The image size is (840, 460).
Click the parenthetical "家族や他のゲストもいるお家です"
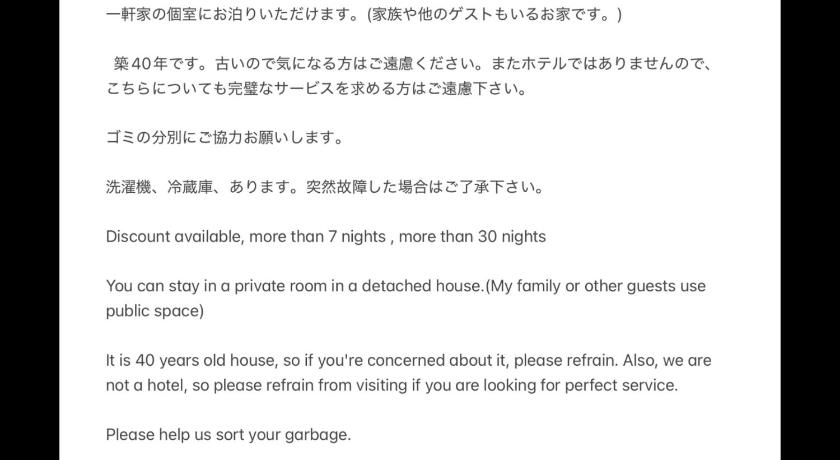coord(495,15)
